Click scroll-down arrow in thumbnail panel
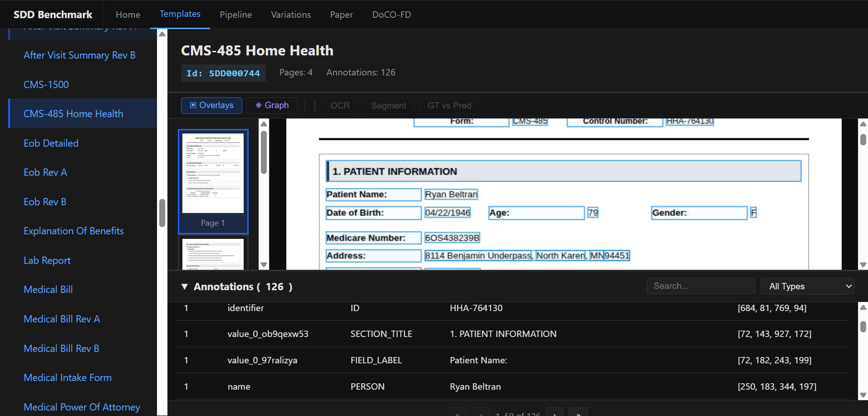The width and height of the screenshot is (868, 416). coord(264,265)
